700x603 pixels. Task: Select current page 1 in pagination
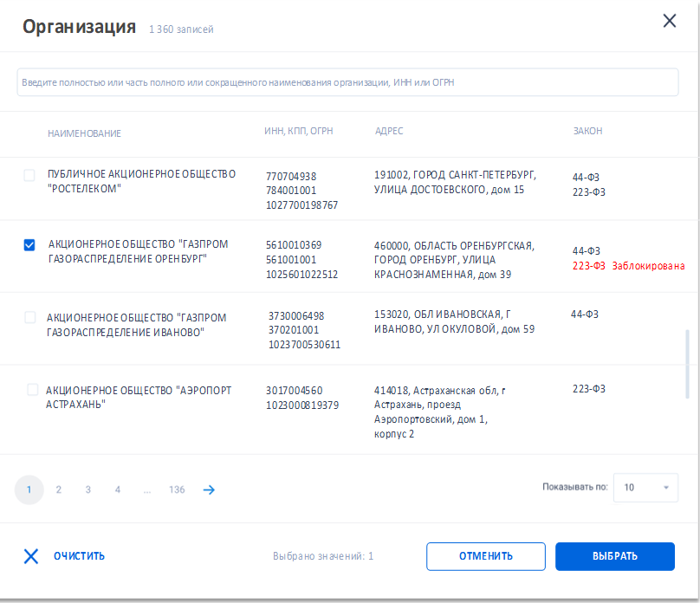29,490
